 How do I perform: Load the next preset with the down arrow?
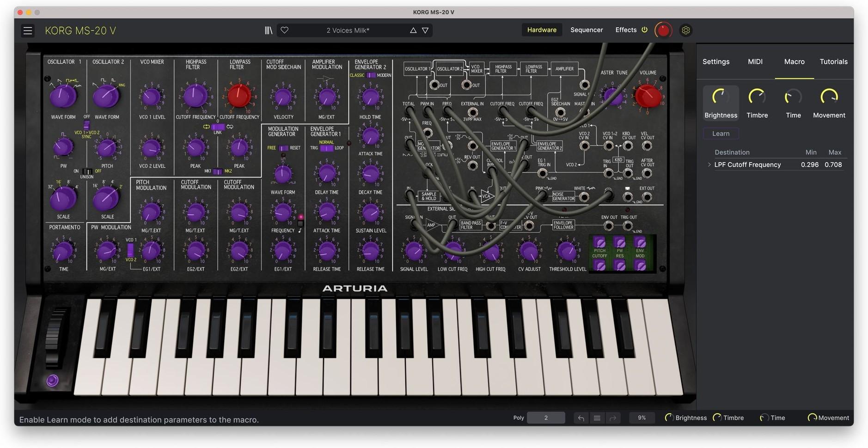coord(425,30)
